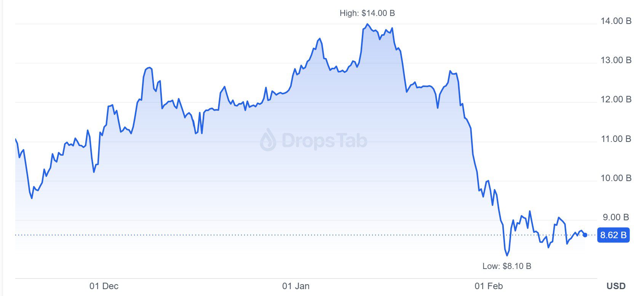
Task: Select the 01 Dec date label
Action: pos(104,286)
